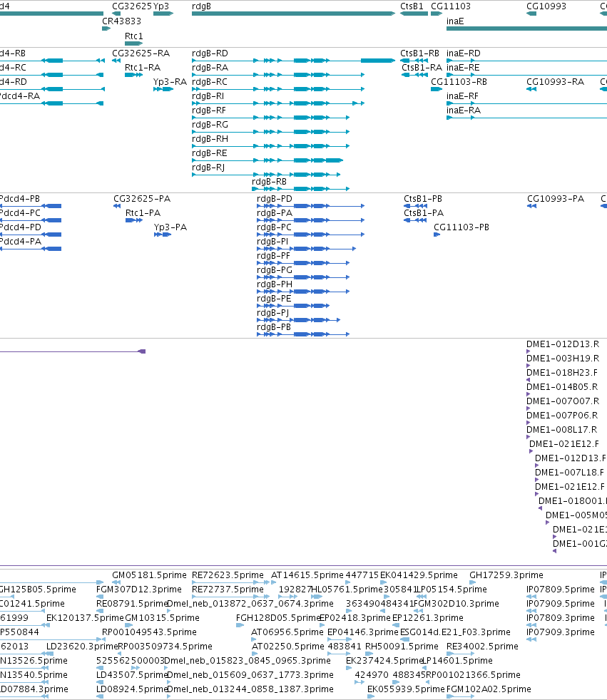
Task: Click transcript rdgB-RJ label
Action: 208,168
